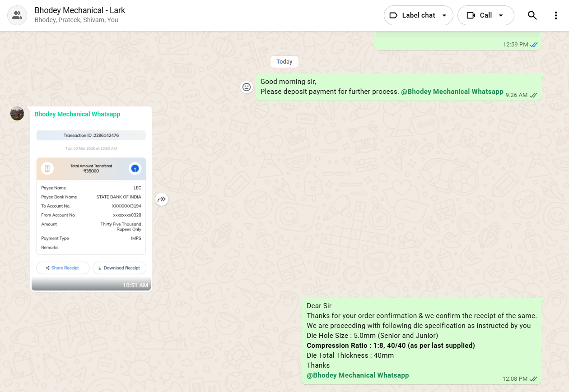Open the search in chat icon
Viewport: 569px width, 392px height.
point(532,15)
